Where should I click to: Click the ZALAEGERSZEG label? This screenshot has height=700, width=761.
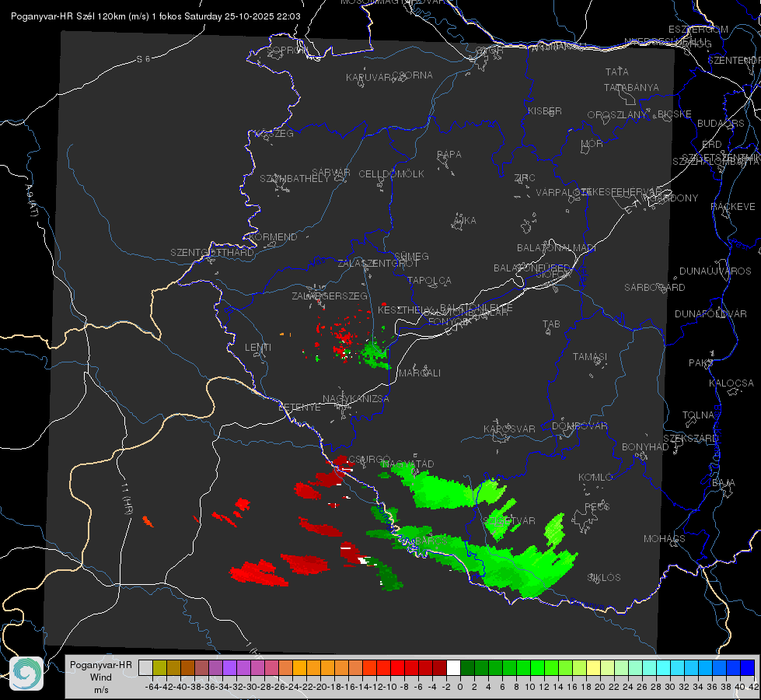pos(329,296)
